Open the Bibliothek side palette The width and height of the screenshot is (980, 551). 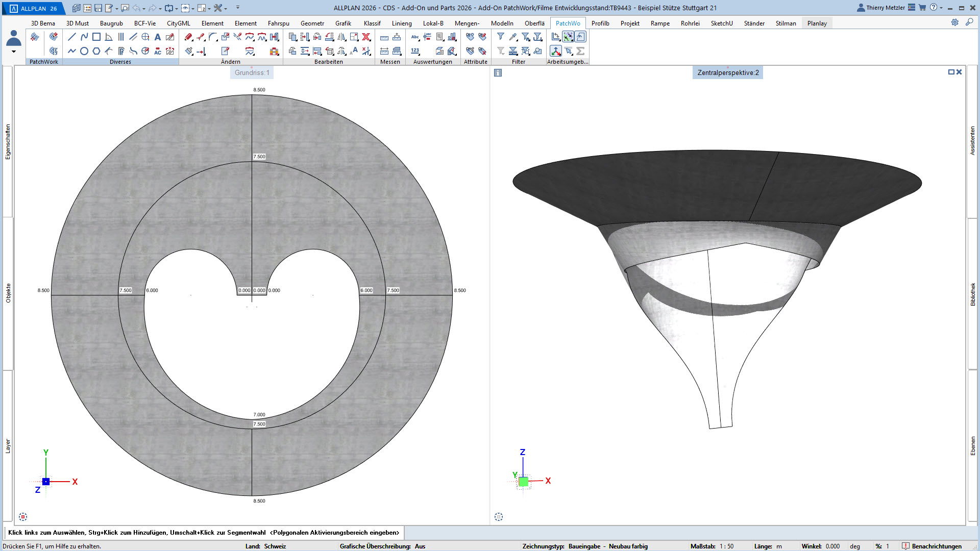973,294
